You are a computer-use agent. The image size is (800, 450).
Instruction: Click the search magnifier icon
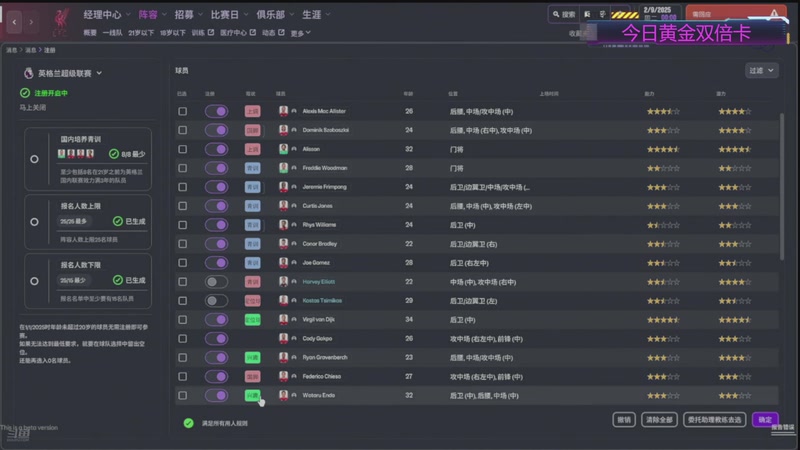pyautogui.click(x=556, y=14)
